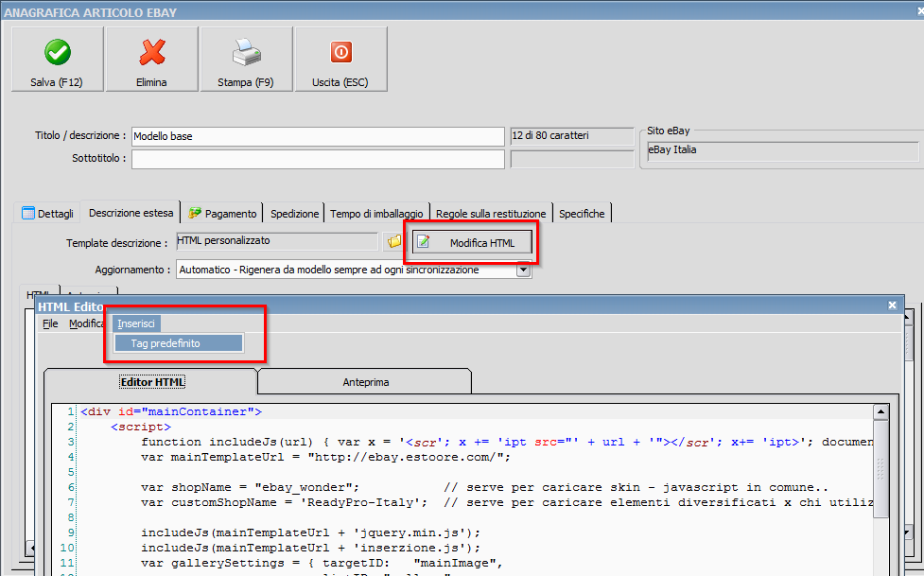924x576 pixels.
Task: Click code line 1 mainContainer div
Action: pyautogui.click(x=171, y=411)
